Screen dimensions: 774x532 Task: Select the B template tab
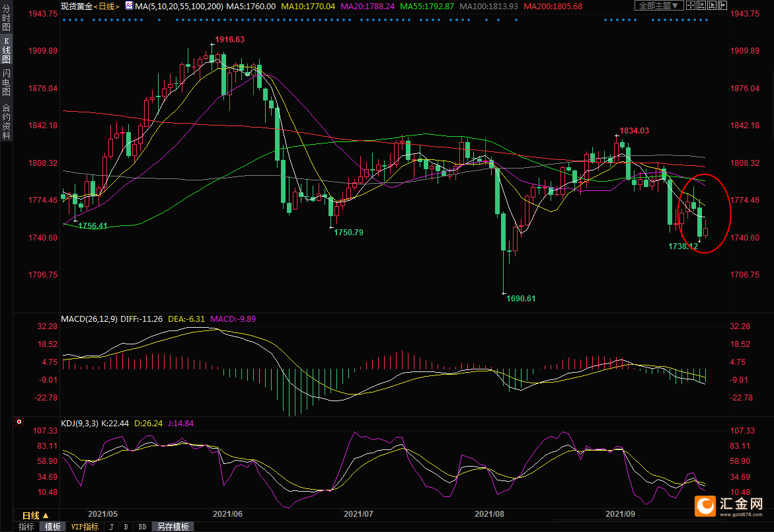click(x=126, y=527)
